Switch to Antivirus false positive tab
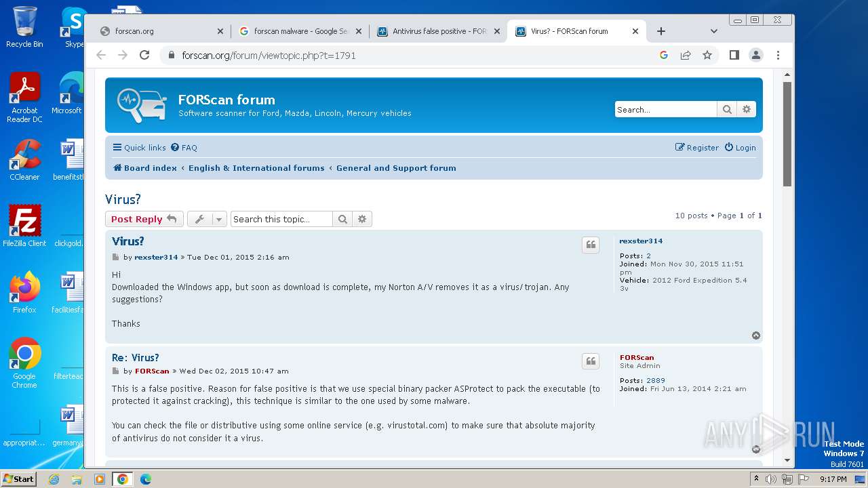The width and height of the screenshot is (868, 488). tap(439, 31)
